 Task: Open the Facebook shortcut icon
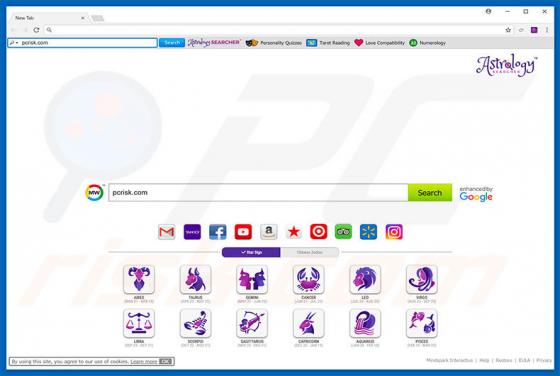pyautogui.click(x=218, y=232)
